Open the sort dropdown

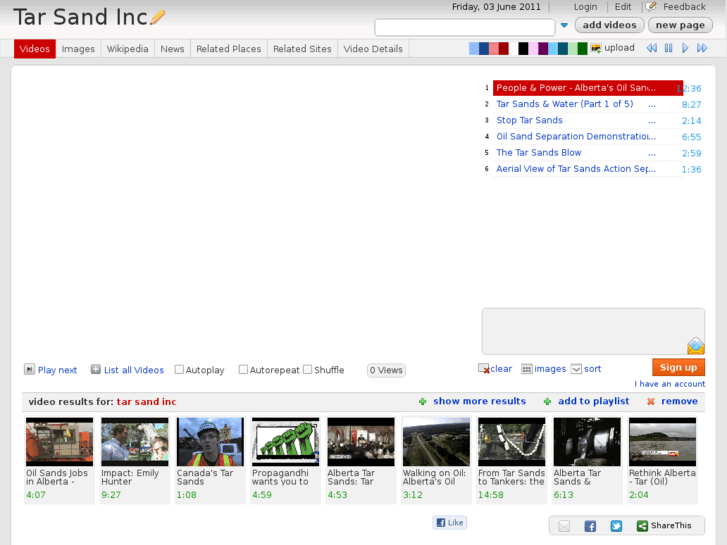coord(586,369)
